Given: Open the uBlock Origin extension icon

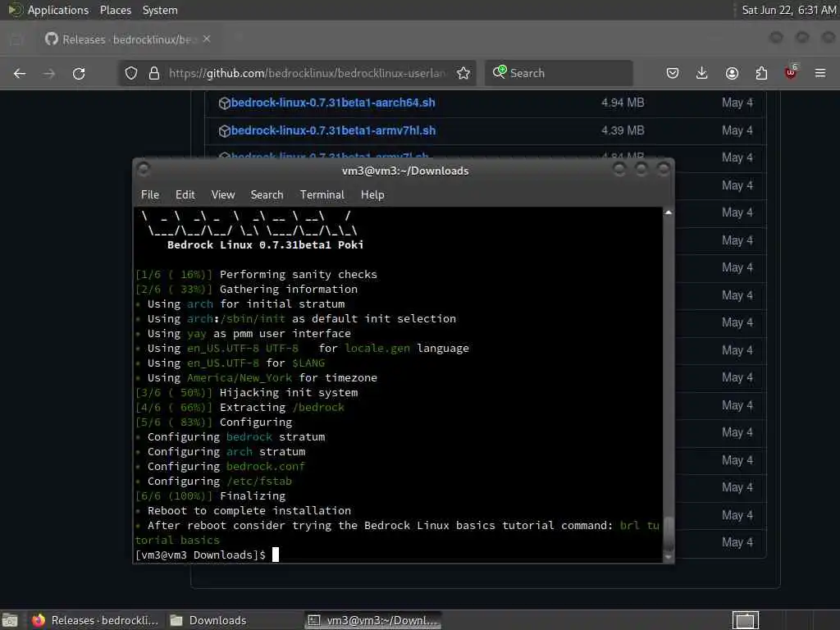Looking at the screenshot, I should coord(791,73).
